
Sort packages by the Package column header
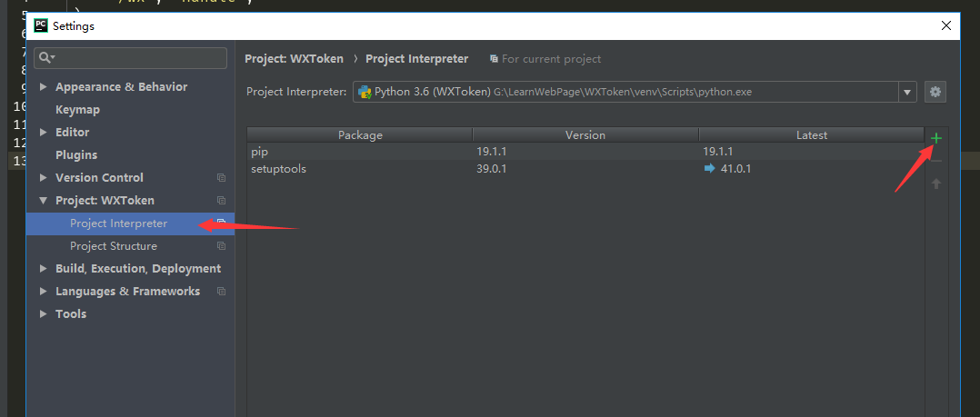coord(360,135)
